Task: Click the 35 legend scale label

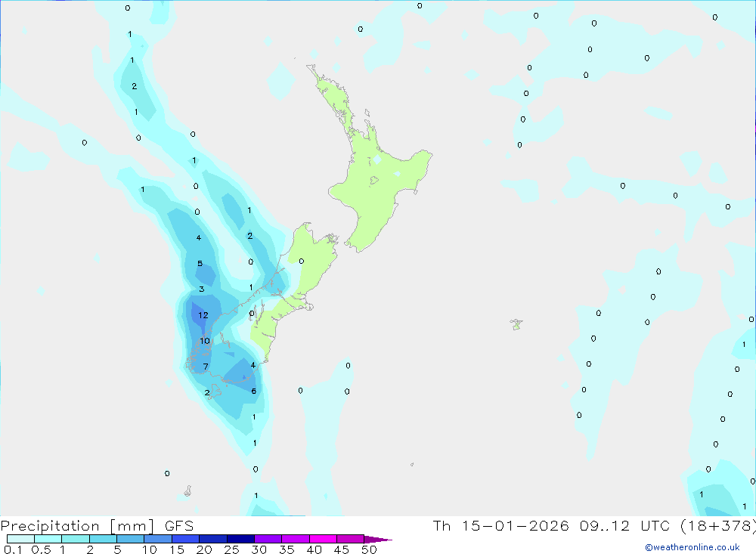Action: (x=287, y=549)
